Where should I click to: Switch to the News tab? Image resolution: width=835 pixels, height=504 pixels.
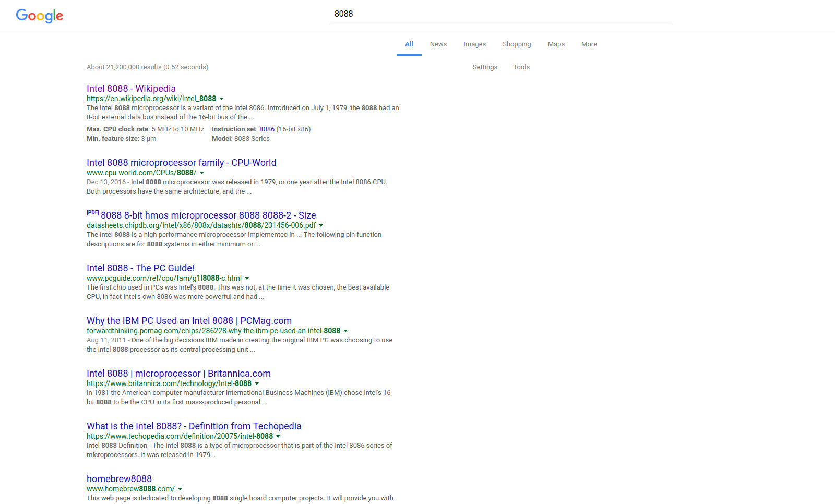(x=438, y=44)
